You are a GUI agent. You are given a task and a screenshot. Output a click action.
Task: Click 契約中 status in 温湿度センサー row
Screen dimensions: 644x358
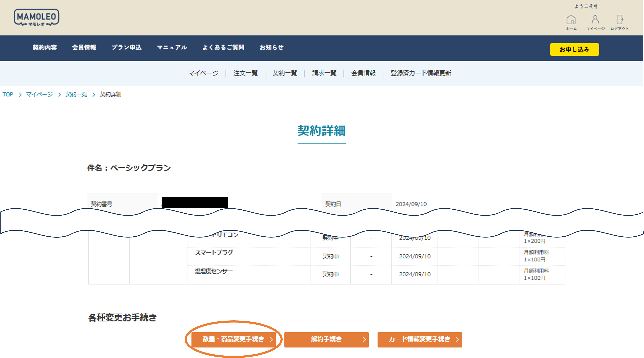point(331,274)
